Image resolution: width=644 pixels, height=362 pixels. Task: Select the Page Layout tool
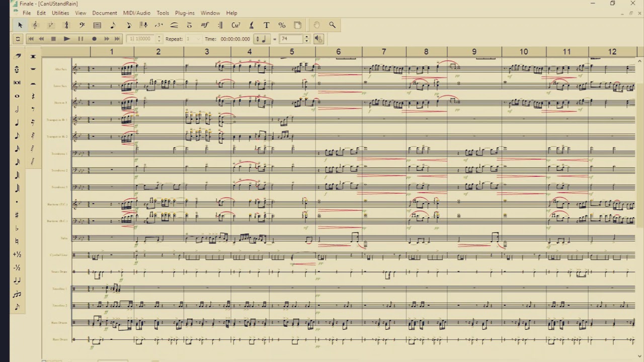(297, 25)
